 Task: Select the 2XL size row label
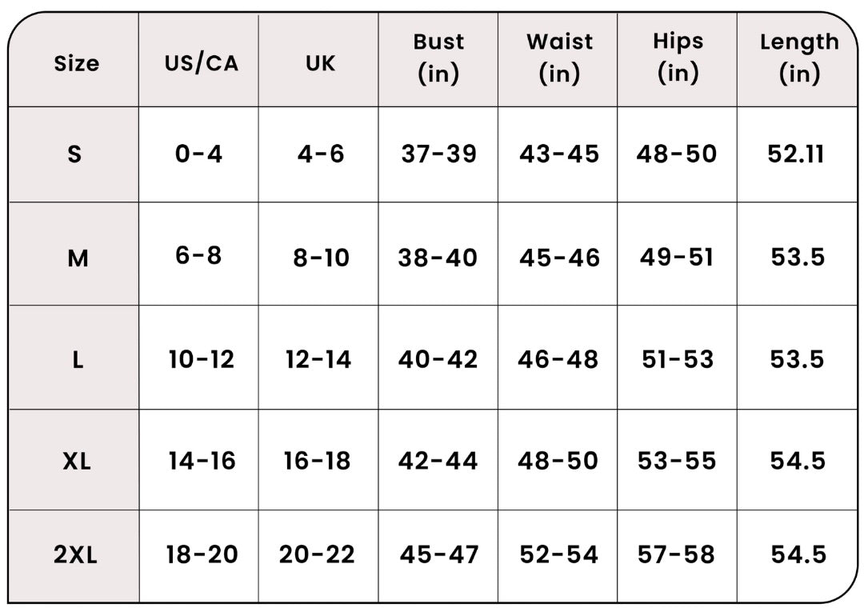tap(75, 554)
